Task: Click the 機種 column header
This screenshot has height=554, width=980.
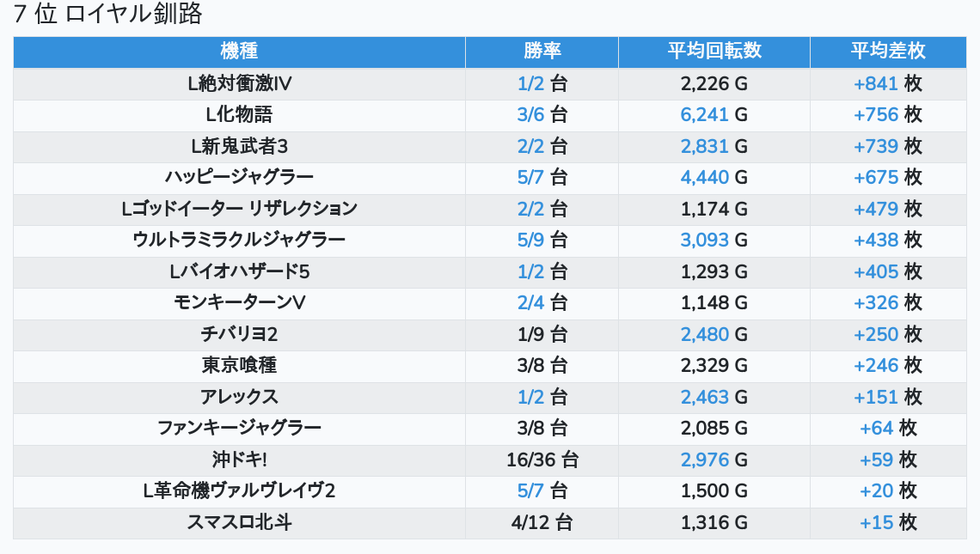Action: pyautogui.click(x=239, y=52)
